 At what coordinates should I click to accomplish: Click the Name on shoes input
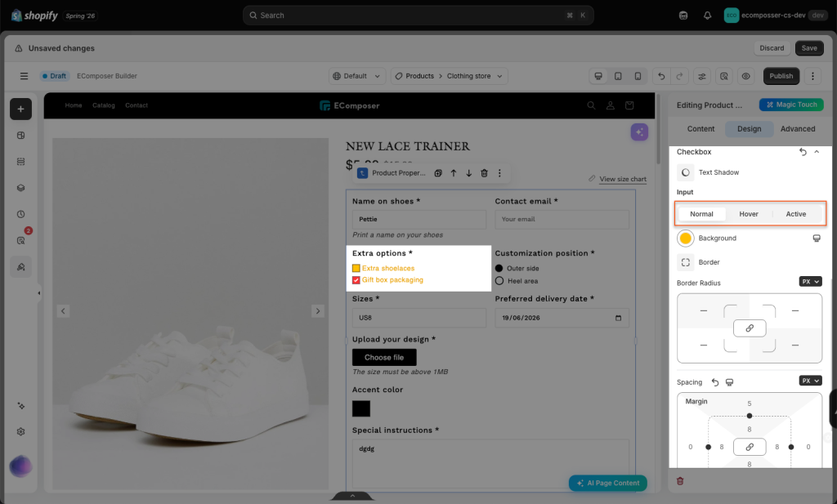pyautogui.click(x=419, y=219)
